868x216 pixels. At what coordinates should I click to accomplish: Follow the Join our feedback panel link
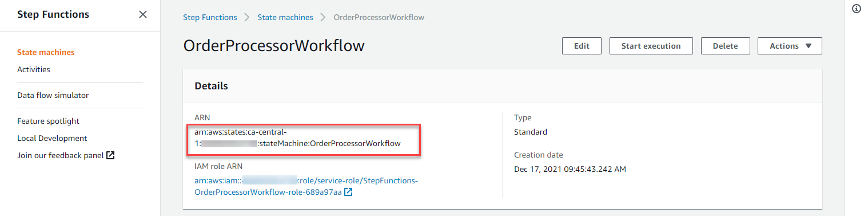pos(61,155)
